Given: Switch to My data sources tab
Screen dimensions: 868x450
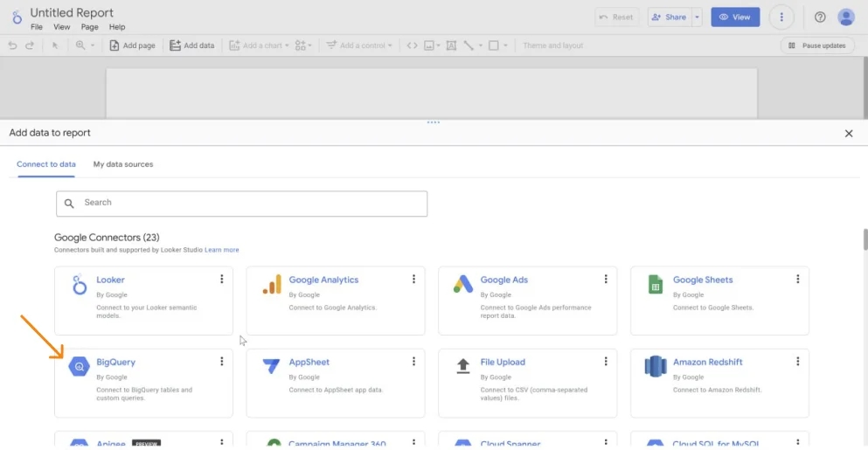Looking at the screenshot, I should [123, 164].
